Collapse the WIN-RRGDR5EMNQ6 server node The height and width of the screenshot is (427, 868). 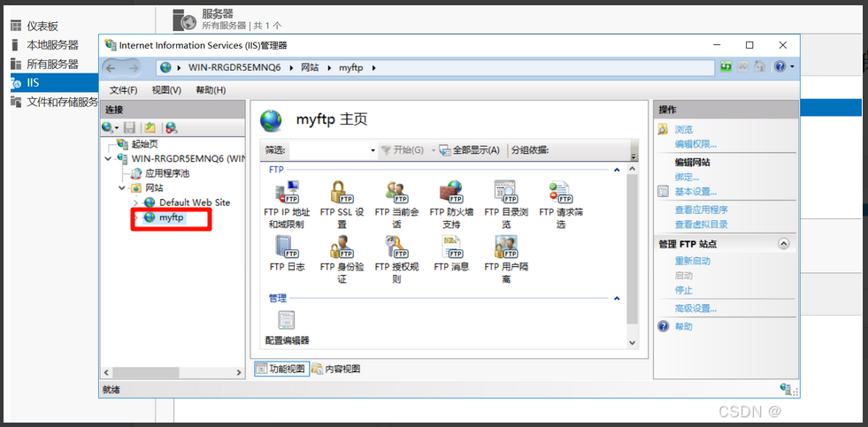107,159
